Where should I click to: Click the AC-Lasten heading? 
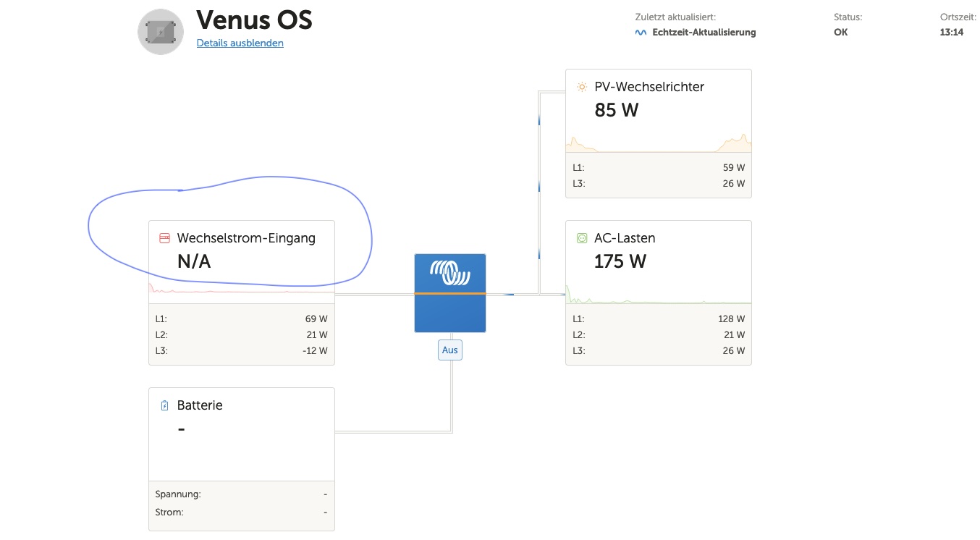625,238
